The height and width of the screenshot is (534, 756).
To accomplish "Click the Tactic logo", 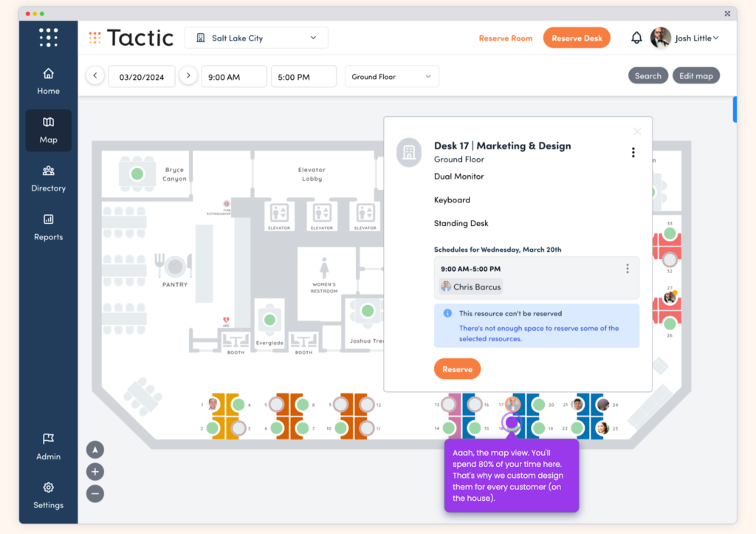I will [x=131, y=38].
